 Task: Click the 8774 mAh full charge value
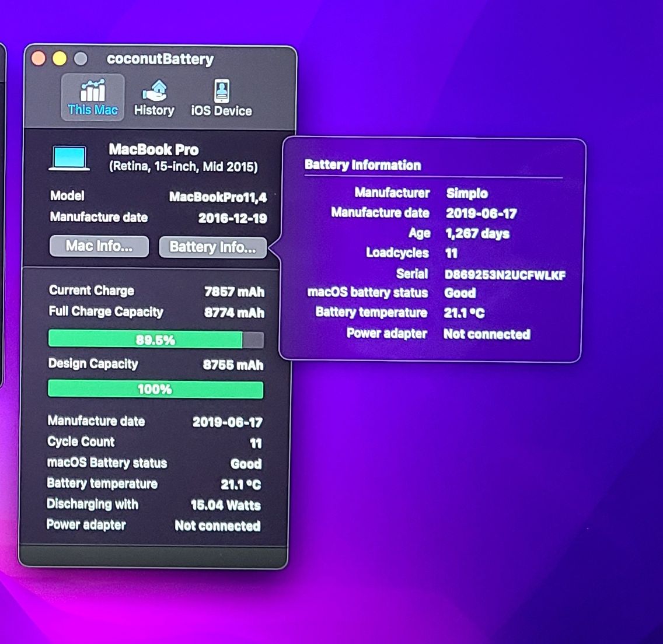tap(234, 313)
